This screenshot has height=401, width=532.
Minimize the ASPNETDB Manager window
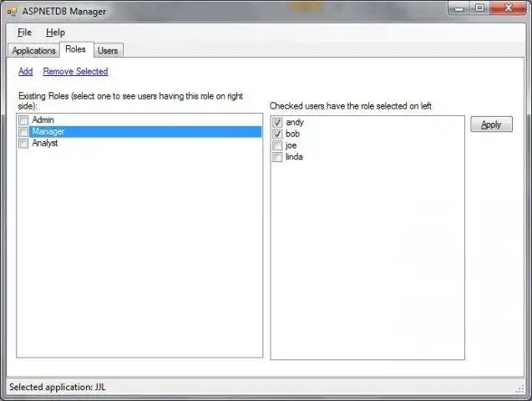(x=459, y=8)
